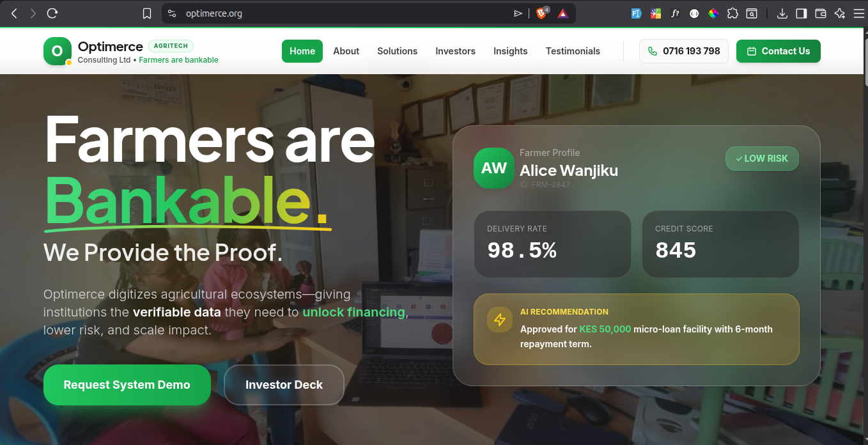The height and width of the screenshot is (445, 868).
Task: Click the browser back arrow
Action: [14, 13]
